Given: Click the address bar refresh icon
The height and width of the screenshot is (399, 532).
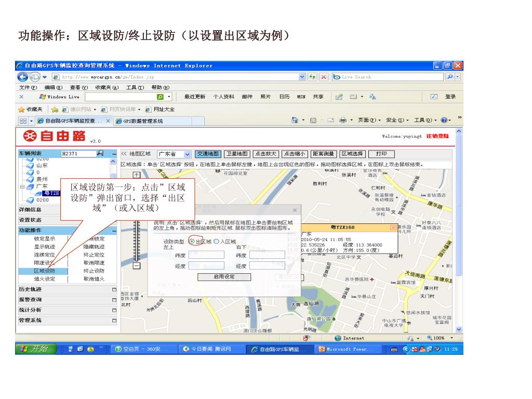Looking at the screenshot, I should 312,77.
